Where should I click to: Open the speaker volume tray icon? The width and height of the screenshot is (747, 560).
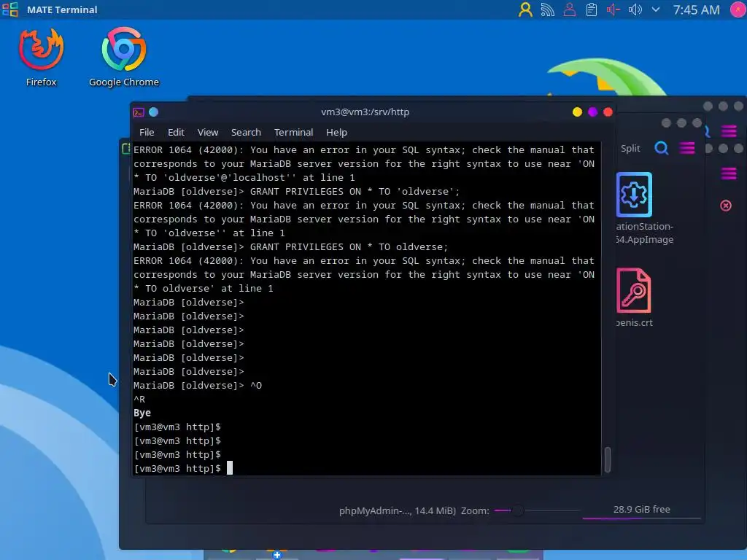[x=635, y=9]
